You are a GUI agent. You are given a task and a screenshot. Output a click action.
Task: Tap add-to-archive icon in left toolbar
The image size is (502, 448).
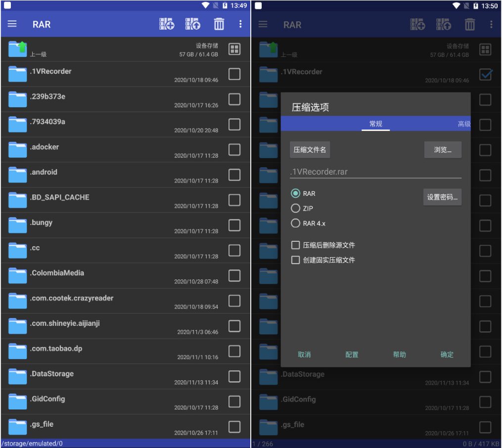[x=167, y=24]
